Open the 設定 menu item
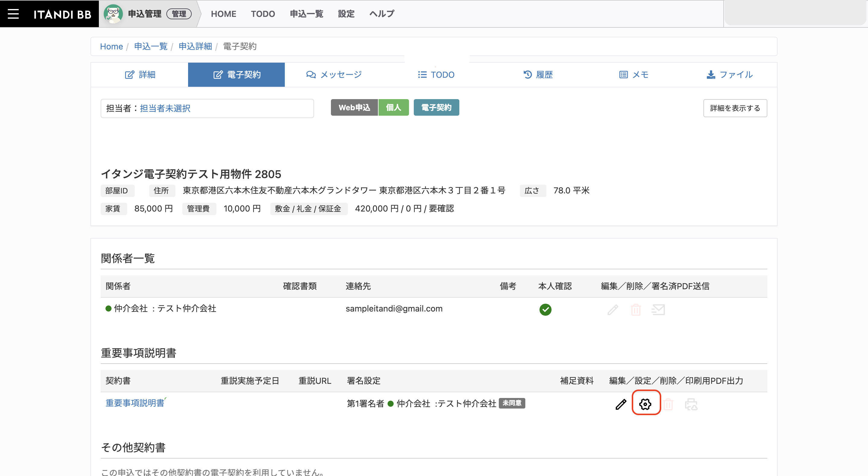 click(346, 14)
